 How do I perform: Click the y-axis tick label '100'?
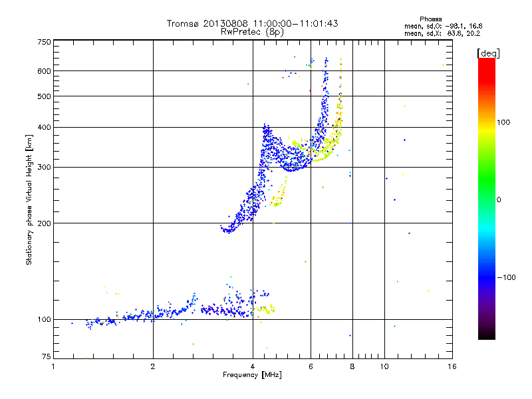[x=45, y=319]
